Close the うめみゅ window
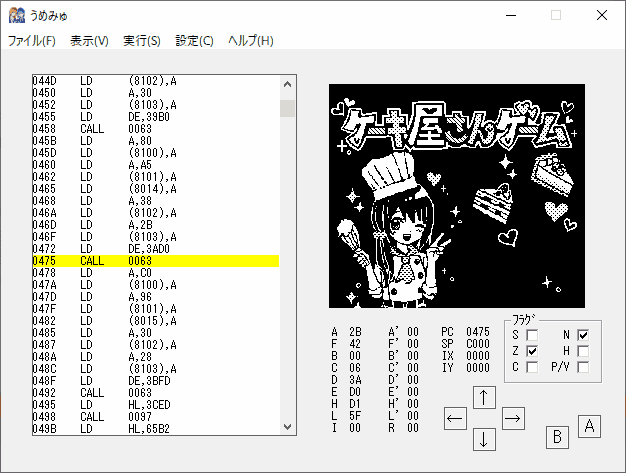 pos(602,16)
